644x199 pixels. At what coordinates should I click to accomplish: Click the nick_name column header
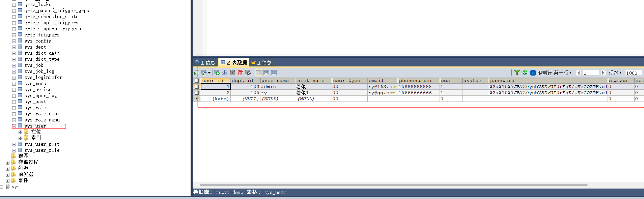pyautogui.click(x=314, y=81)
